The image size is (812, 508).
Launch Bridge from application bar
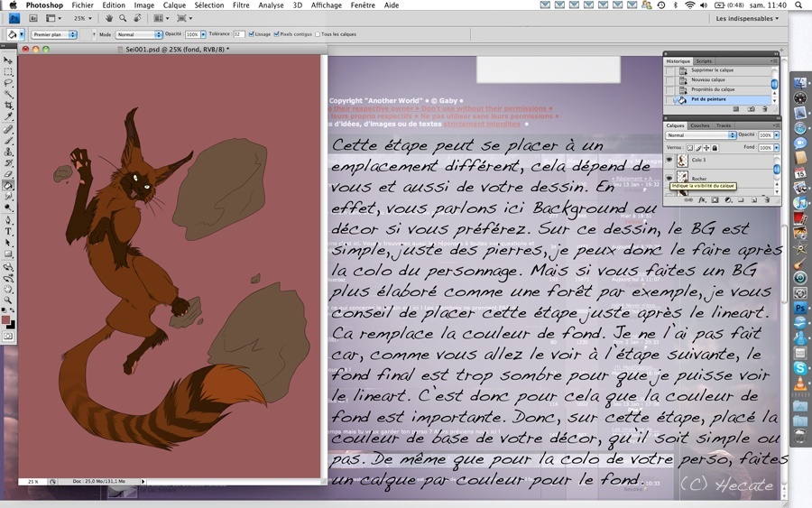click(33, 19)
